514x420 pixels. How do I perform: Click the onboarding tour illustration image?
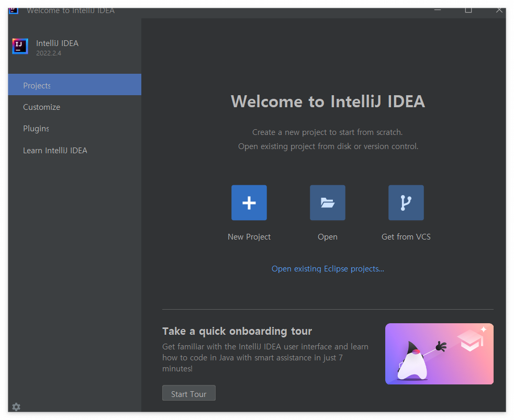coord(439,354)
